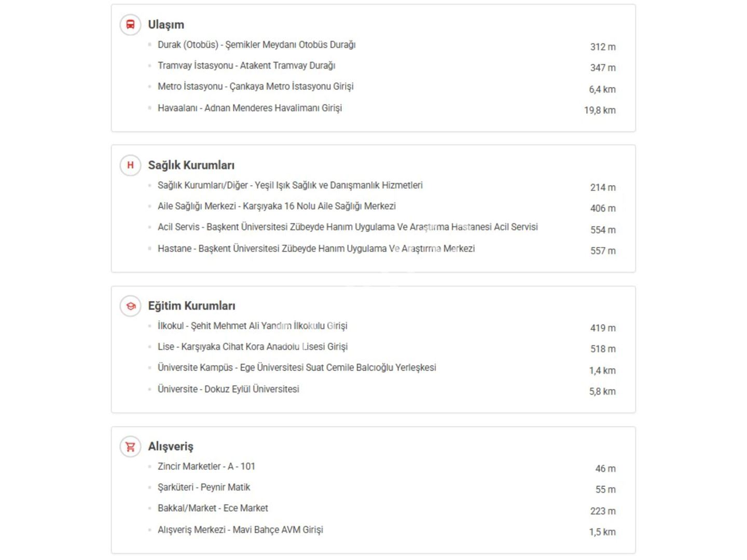
Task: Click Yeşil Işık Sağlık ve Danışmanlık Hizmetleri
Action: pos(290,186)
